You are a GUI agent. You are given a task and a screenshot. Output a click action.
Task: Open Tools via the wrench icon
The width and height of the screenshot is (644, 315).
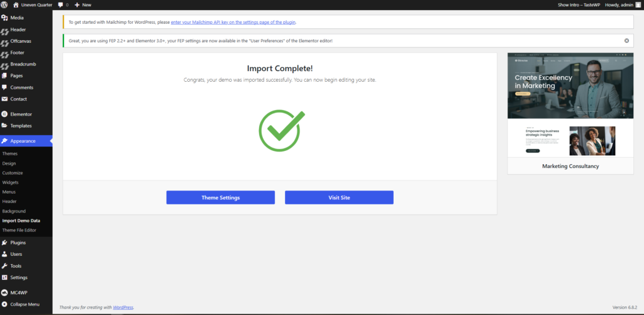pyautogui.click(x=5, y=266)
